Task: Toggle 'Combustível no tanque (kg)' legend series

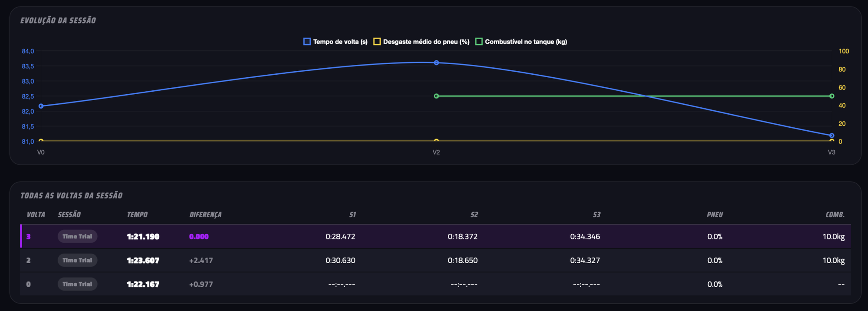Action: (521, 42)
